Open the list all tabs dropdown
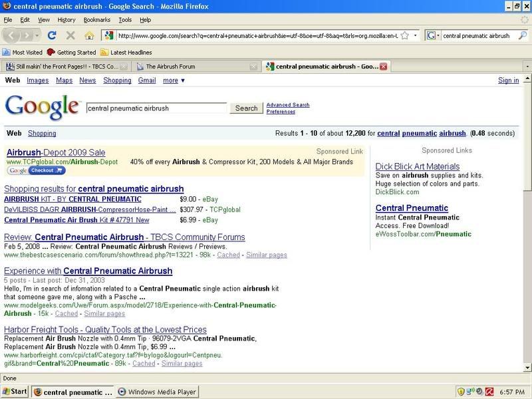532x399 pixels. (x=527, y=66)
